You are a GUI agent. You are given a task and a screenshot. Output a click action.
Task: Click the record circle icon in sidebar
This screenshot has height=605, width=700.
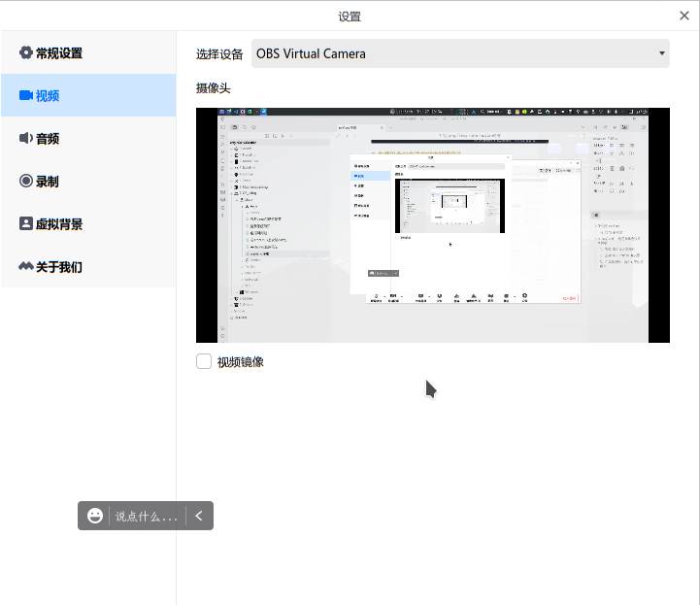26,182
